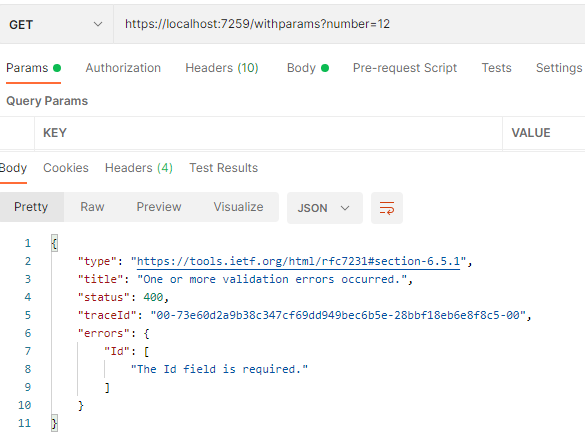
Task: Go to the Tests tab
Action: [x=496, y=68]
